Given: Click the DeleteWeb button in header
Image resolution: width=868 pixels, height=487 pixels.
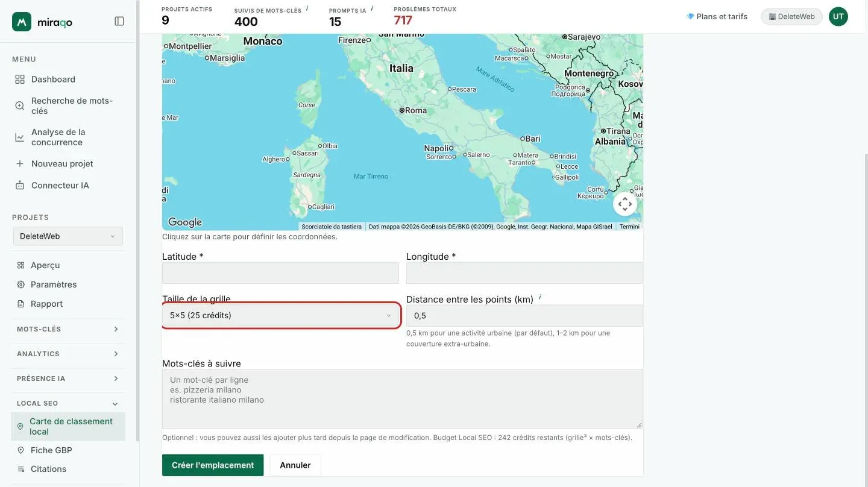Looking at the screenshot, I should coord(791,16).
